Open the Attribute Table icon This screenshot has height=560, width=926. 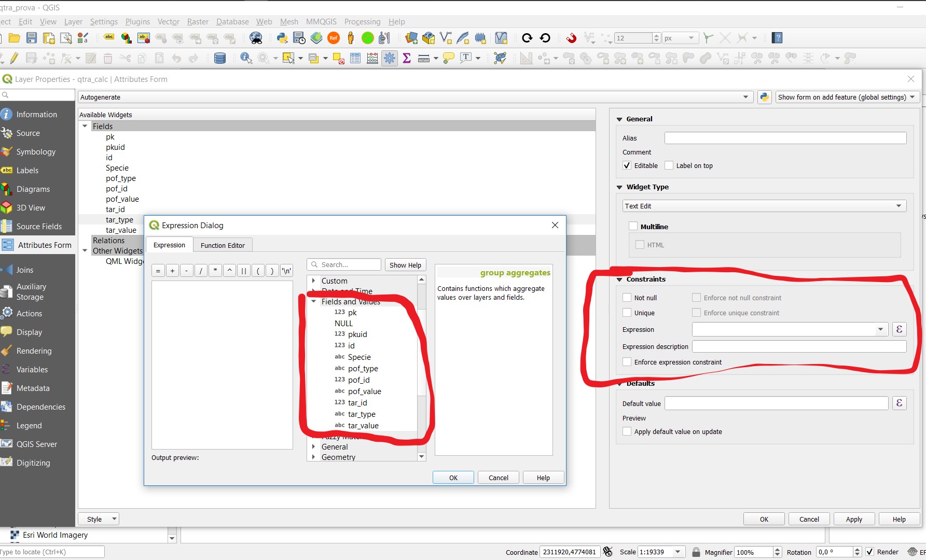[x=355, y=58]
